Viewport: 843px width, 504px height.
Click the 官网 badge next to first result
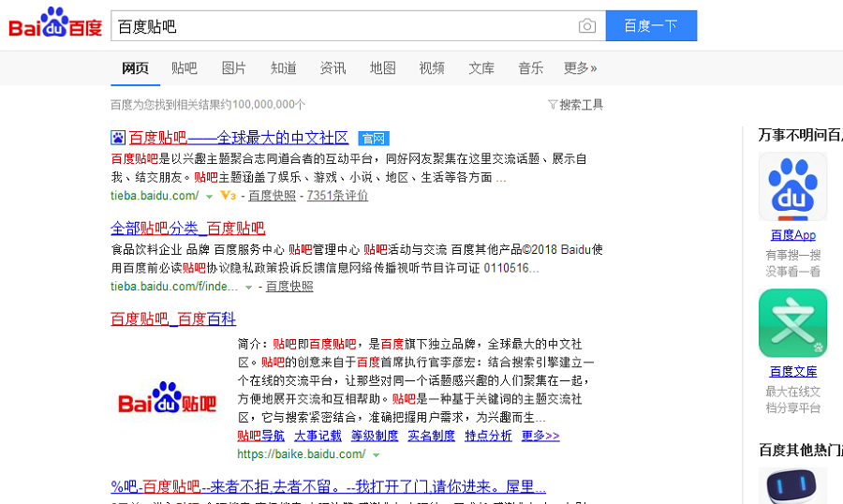[x=374, y=139]
